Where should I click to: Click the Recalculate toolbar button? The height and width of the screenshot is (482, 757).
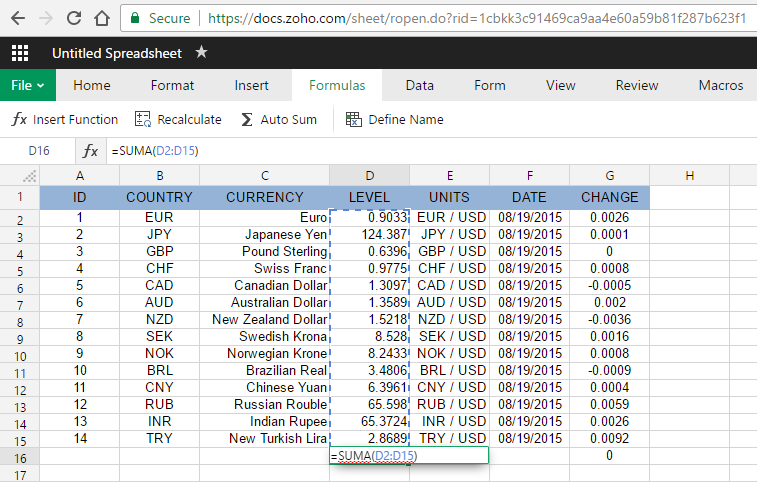click(178, 119)
